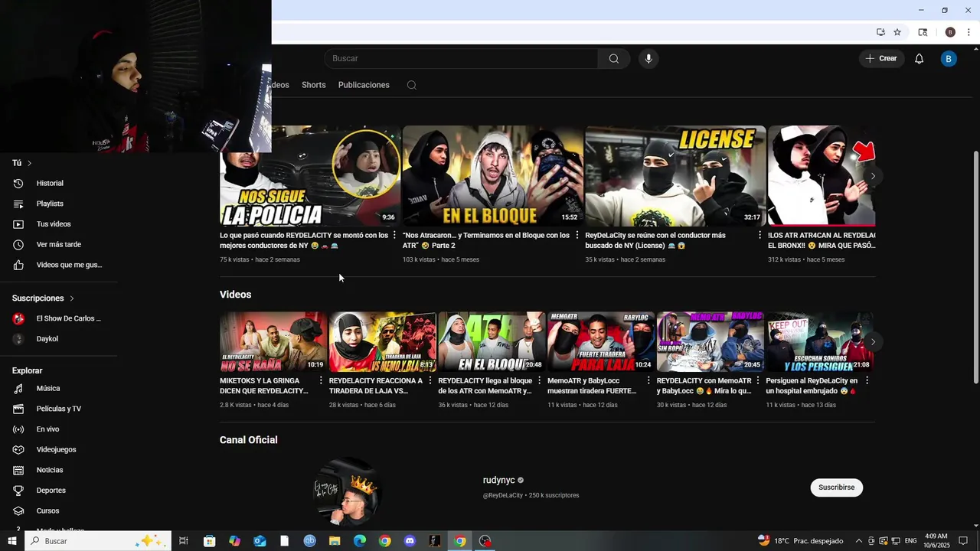This screenshot has height=551, width=980.
Task: Click the Videojuegos icon
Action: (x=19, y=450)
